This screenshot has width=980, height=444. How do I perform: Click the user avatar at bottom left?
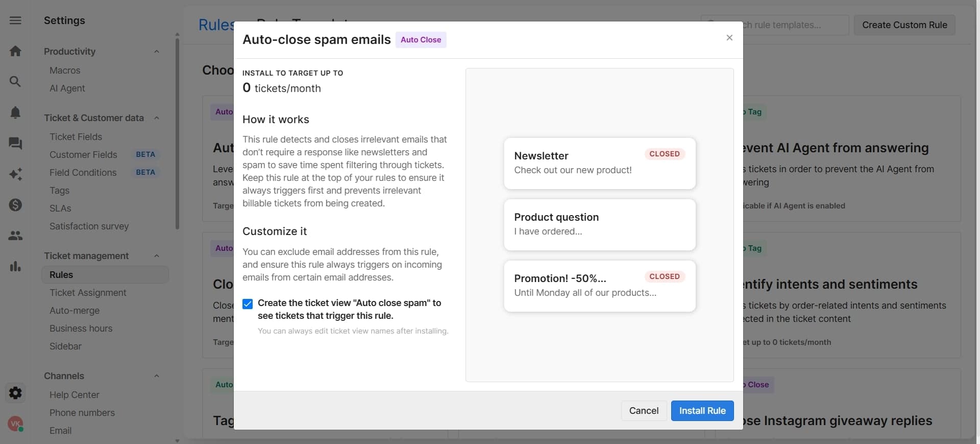point(15,424)
